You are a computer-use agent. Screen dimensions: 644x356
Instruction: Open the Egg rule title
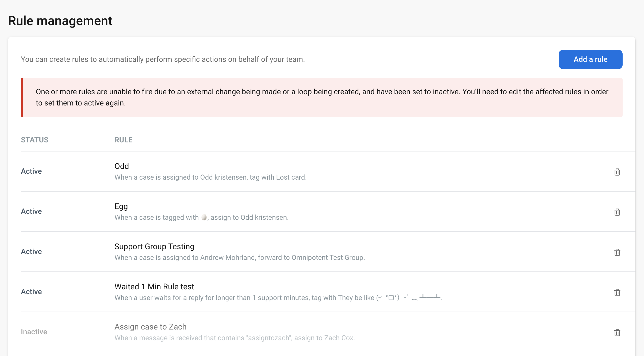tap(121, 206)
